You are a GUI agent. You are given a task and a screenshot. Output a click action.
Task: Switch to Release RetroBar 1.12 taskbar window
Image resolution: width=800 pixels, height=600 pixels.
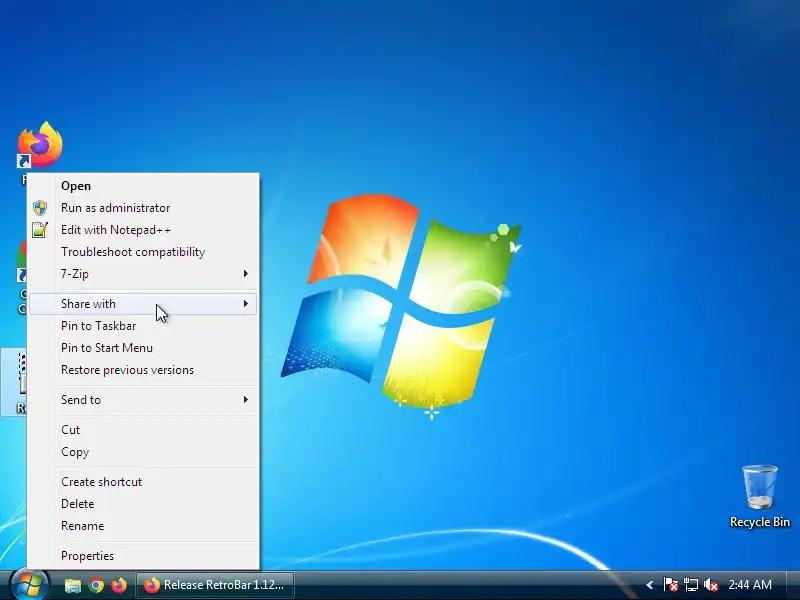(215, 585)
